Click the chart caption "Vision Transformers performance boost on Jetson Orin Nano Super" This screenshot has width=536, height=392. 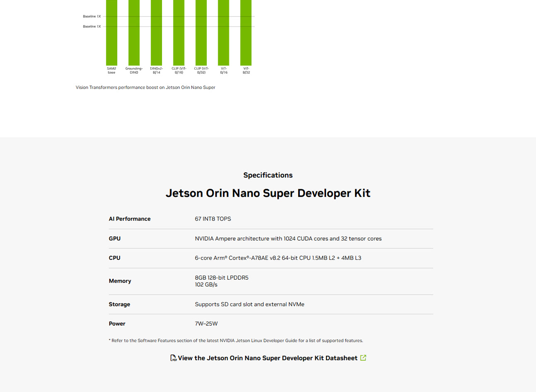[145, 87]
